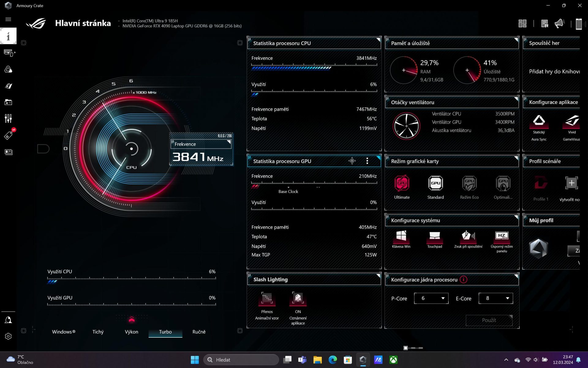Open the battery device icon in header
Screen dimensions: 588x368
pyautogui.click(x=579, y=24)
